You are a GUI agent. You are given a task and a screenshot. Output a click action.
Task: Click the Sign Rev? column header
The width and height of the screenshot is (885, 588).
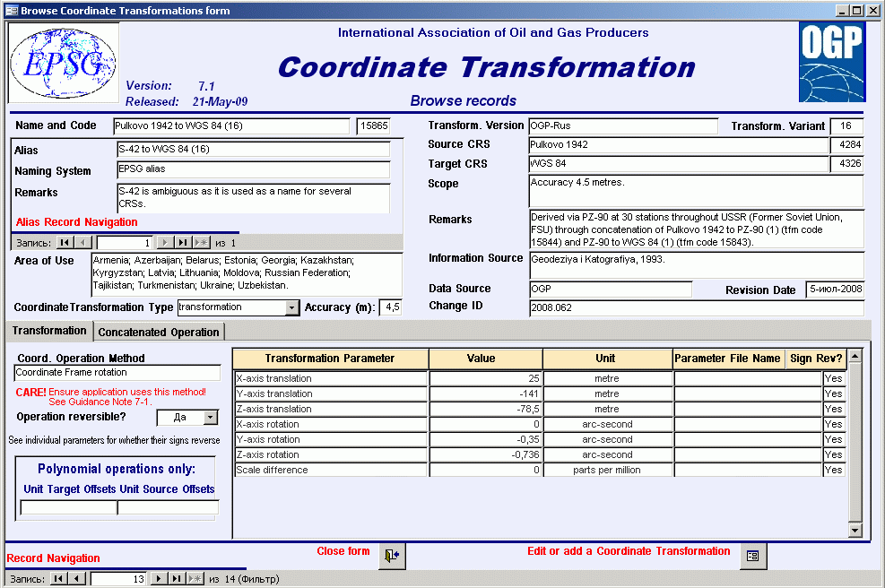816,359
